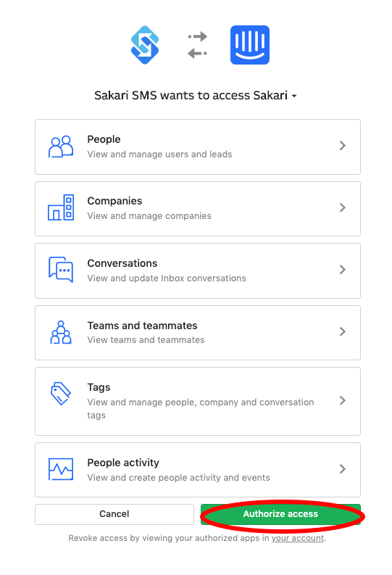The width and height of the screenshot is (392, 575).
Task: Click the Tags label icon
Action: [x=61, y=394]
